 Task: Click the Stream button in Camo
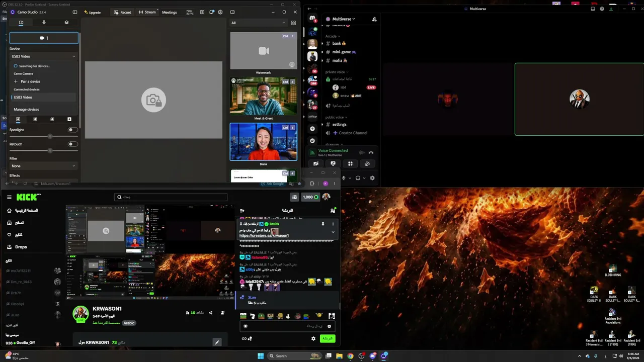(x=147, y=12)
